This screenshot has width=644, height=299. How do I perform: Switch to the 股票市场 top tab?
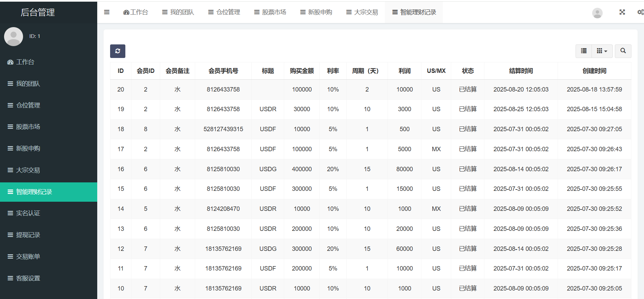(270, 12)
